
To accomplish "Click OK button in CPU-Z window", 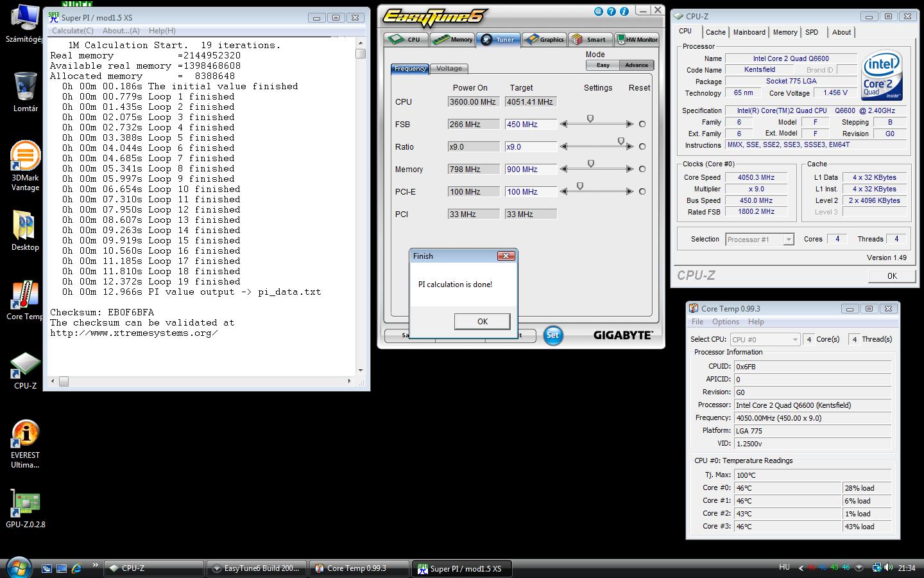I will [892, 276].
